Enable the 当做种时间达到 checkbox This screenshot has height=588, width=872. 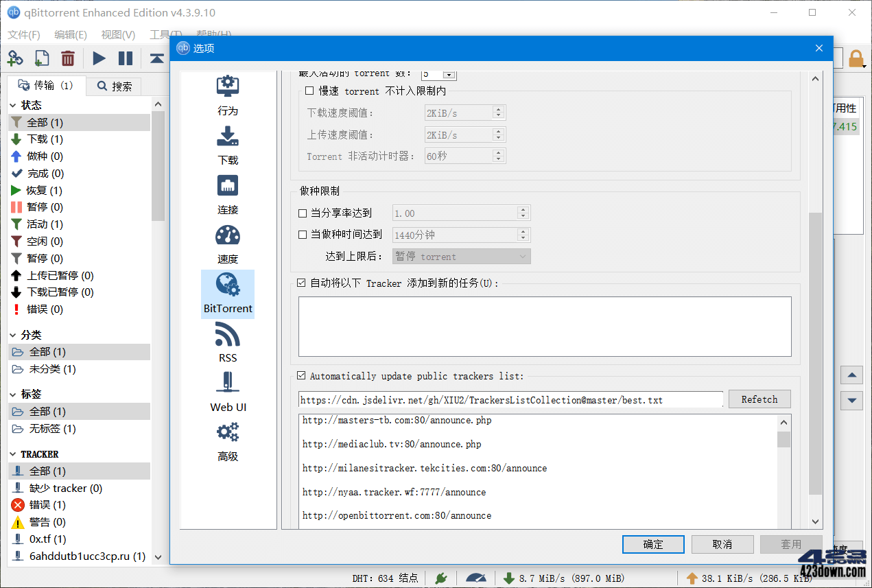[302, 235]
